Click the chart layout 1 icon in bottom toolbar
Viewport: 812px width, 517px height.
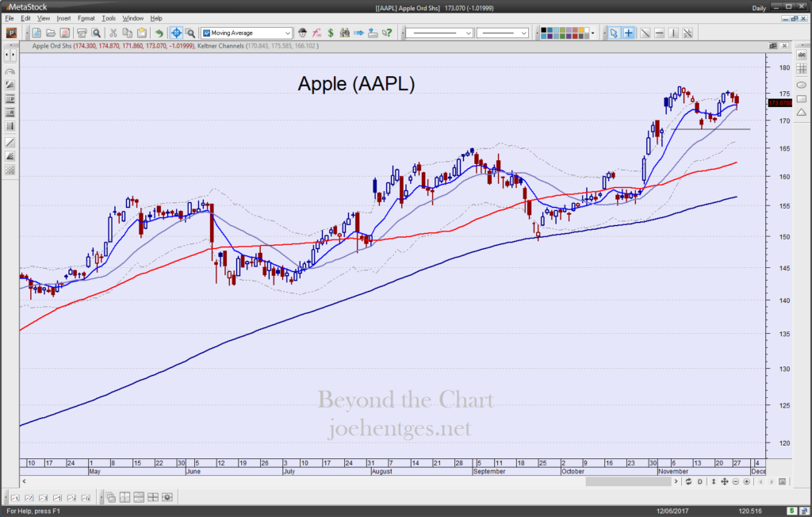tap(14, 498)
